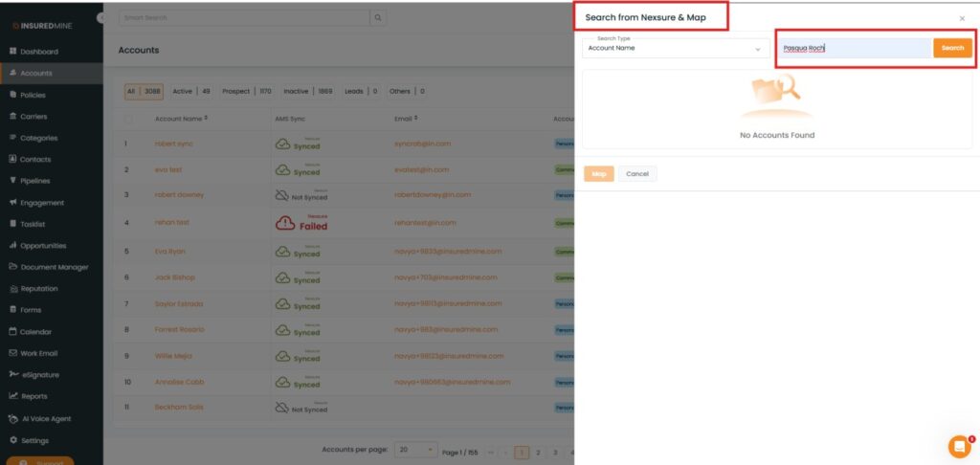Click the Pipelines funnel icon
This screenshot has width=980, height=465.
tap(13, 181)
